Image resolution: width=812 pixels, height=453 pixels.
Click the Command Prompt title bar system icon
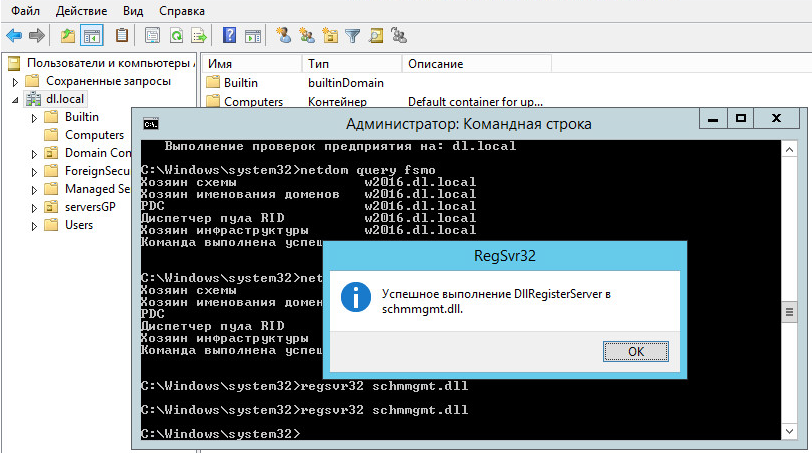151,124
